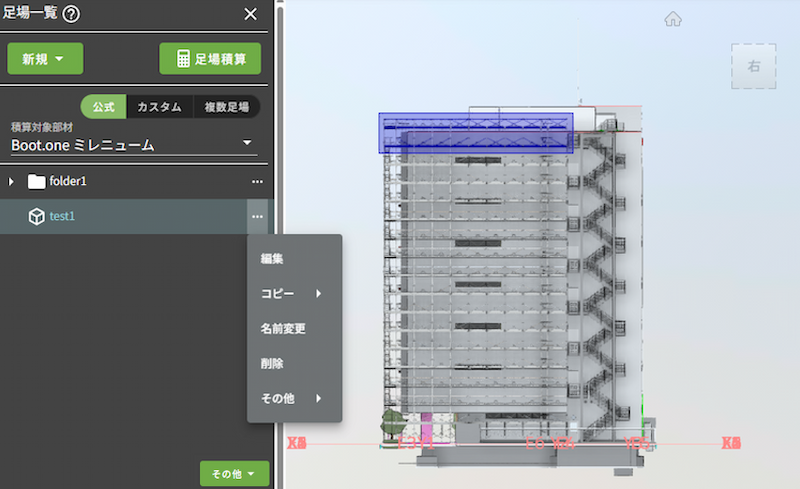Screen dimensions: 800x489
Task: Open folder1 more options ellipsis
Action: pyautogui.click(x=257, y=181)
